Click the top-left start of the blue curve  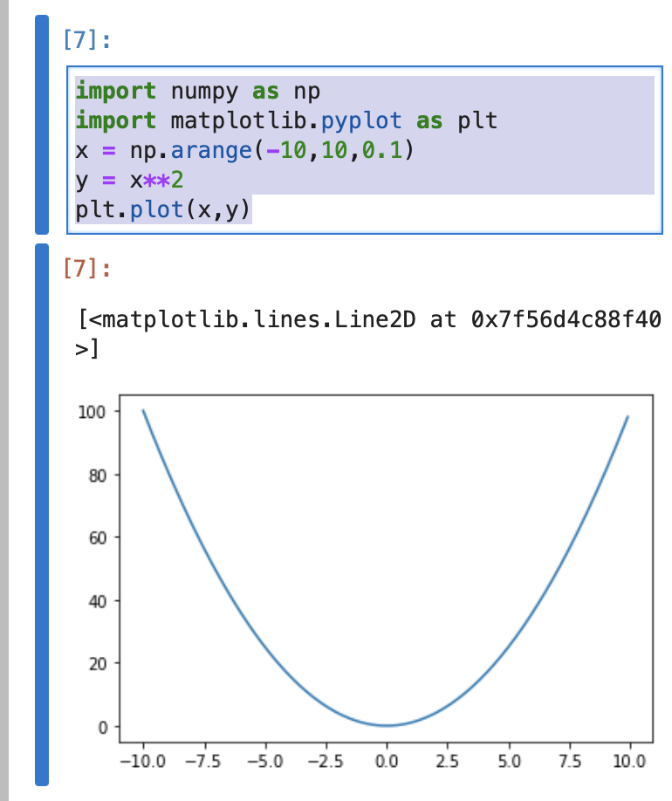144,411
